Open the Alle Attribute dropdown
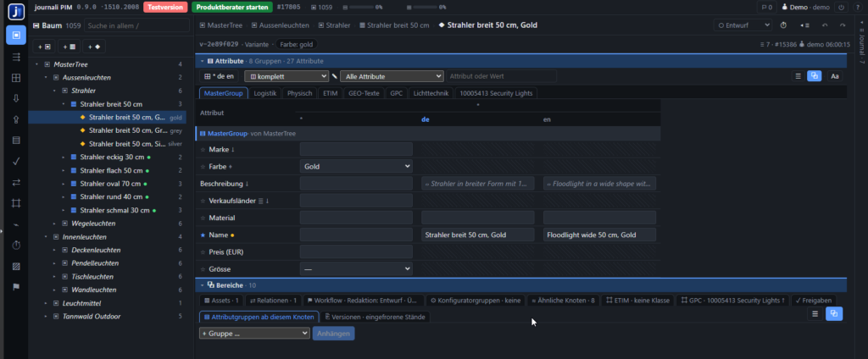The image size is (868, 359). 392,76
